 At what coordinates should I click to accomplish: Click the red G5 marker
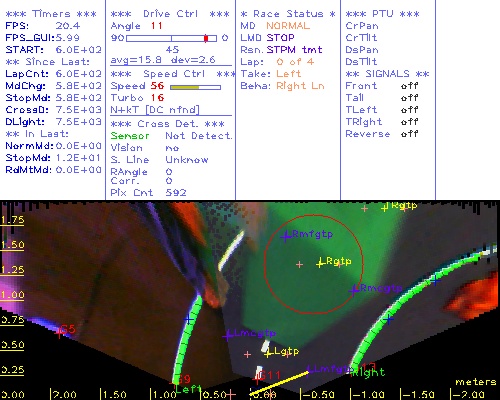pos(60,332)
